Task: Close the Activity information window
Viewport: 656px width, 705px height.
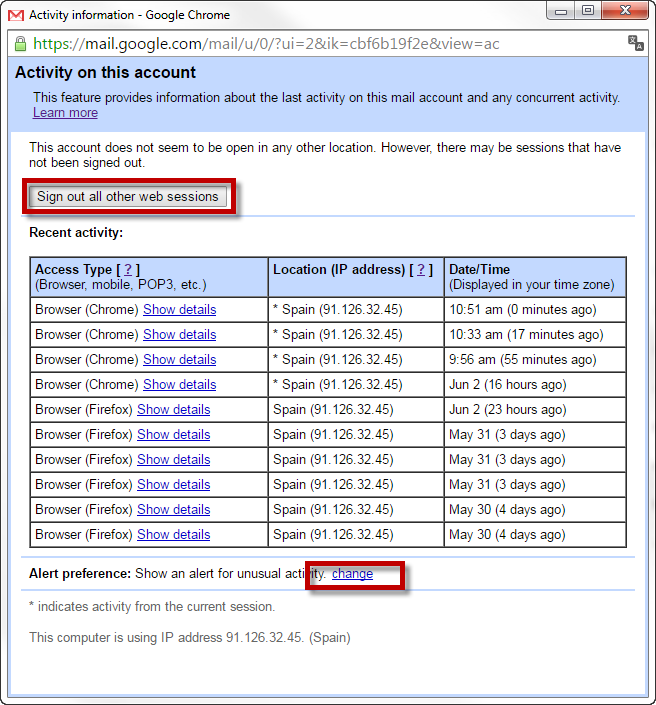Action: pos(624,11)
